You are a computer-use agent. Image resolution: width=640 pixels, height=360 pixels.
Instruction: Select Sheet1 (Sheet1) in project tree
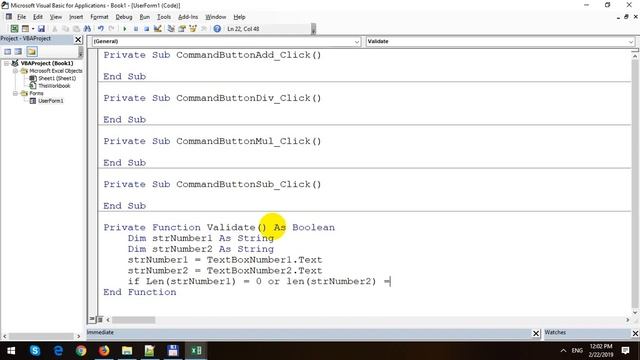pos(57,78)
